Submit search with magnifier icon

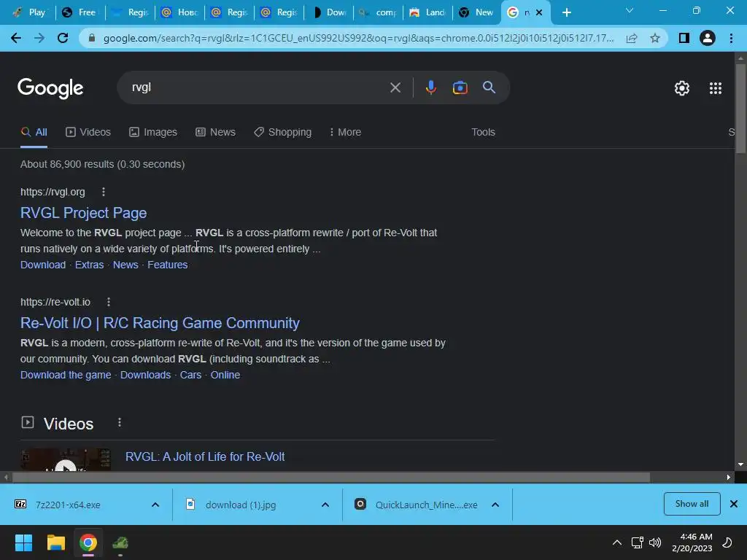click(489, 87)
